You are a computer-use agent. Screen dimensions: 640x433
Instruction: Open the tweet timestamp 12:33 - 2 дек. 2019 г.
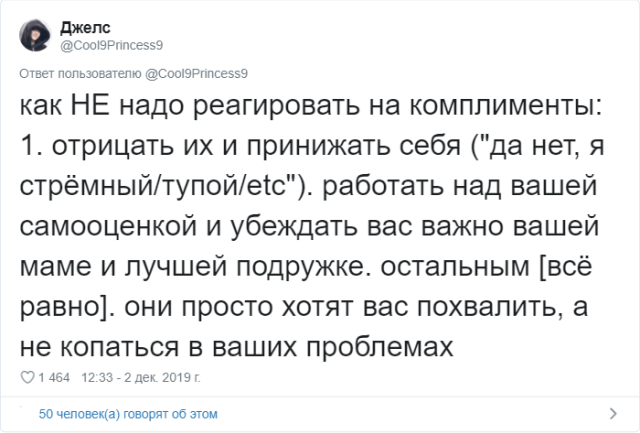pyautogui.click(x=141, y=377)
